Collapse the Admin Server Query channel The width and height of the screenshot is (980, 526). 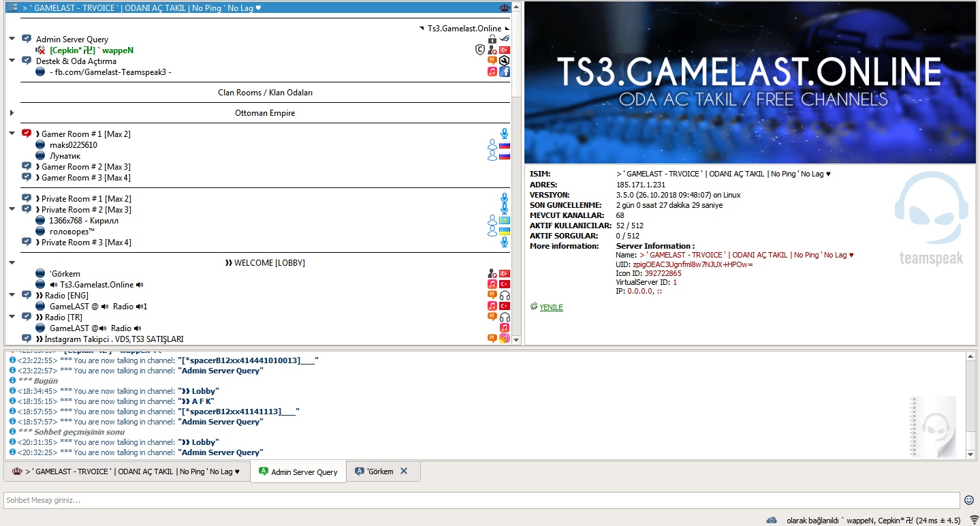pos(12,40)
